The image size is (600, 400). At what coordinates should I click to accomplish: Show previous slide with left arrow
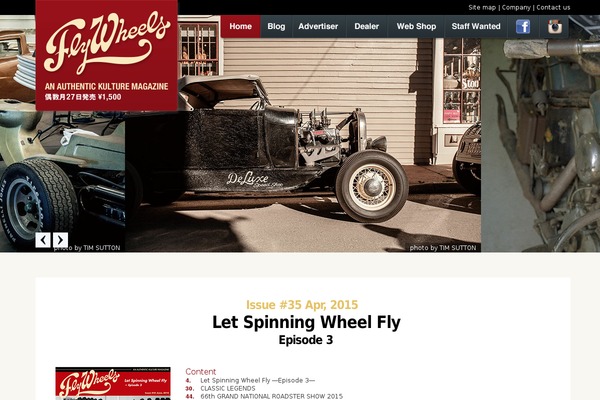pyautogui.click(x=43, y=240)
